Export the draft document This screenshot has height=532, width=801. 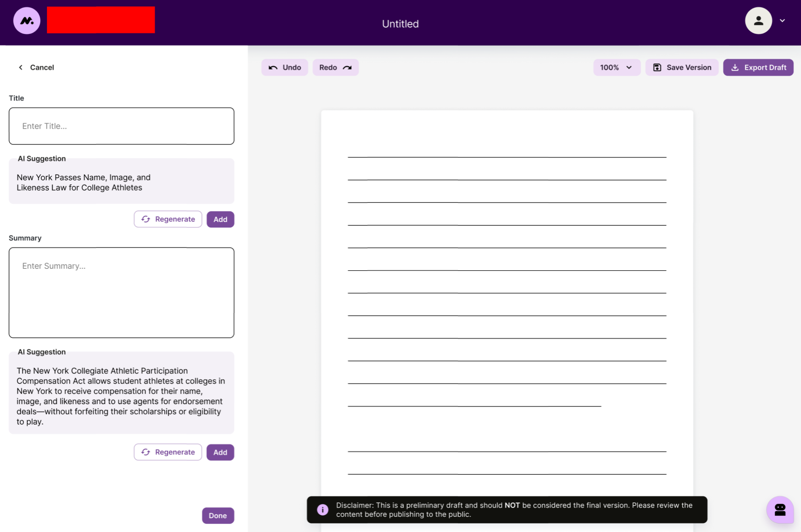(x=758, y=67)
